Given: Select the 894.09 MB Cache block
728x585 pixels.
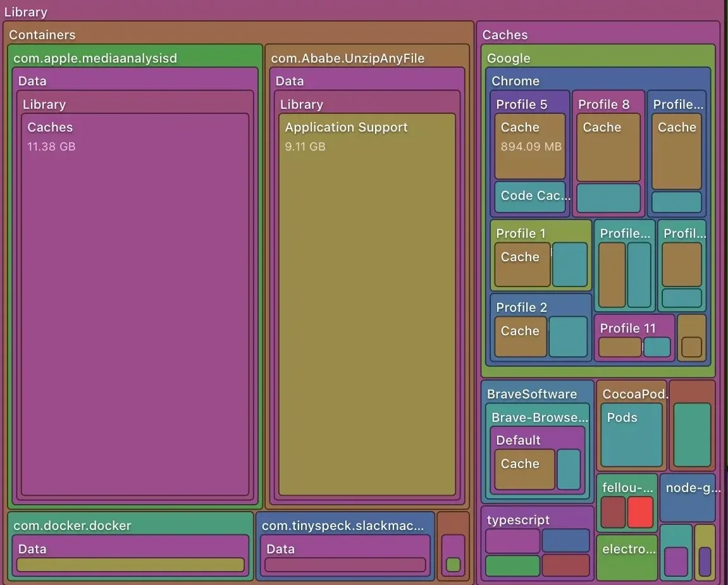Looking at the screenshot, I should click(x=530, y=146).
